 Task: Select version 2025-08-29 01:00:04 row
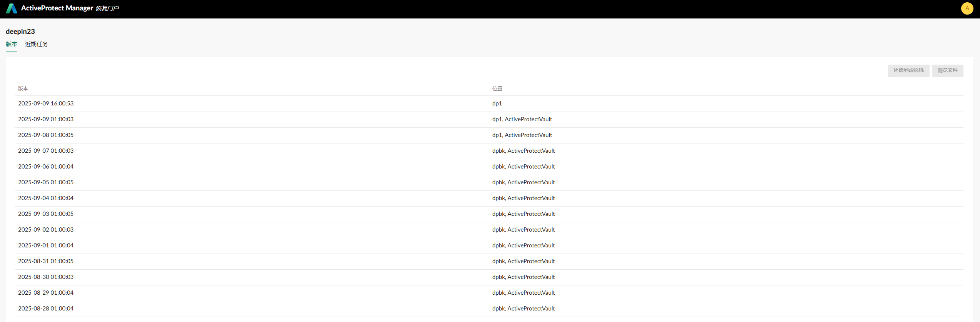click(x=46, y=293)
